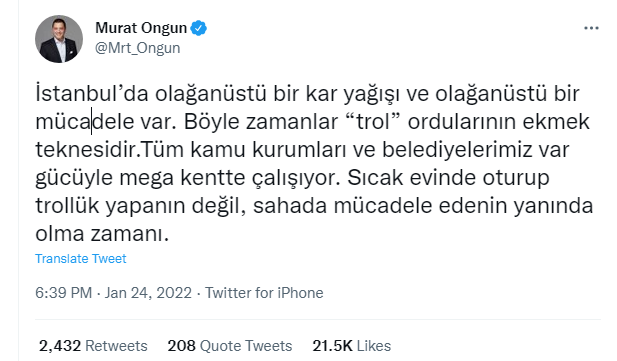Click the word trollük in tweet text
The image size is (617, 361).
(x=67, y=206)
